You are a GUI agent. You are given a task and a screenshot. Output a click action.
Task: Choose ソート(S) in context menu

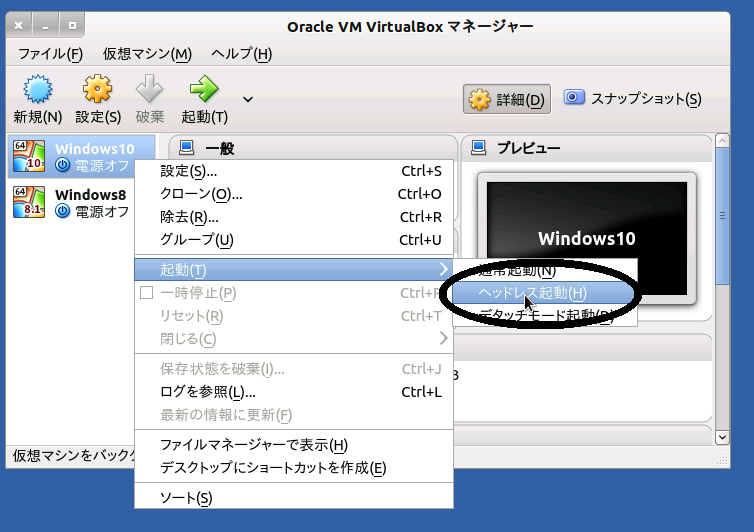coord(294,498)
